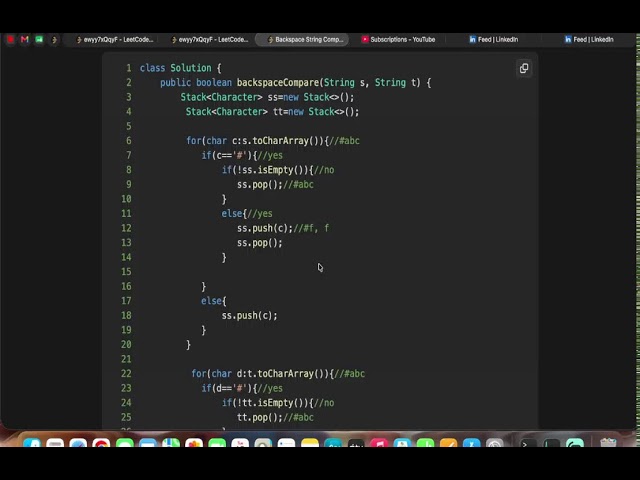The width and height of the screenshot is (640, 480).
Task: Select the Backspace String Comp... tab
Action: point(302,40)
